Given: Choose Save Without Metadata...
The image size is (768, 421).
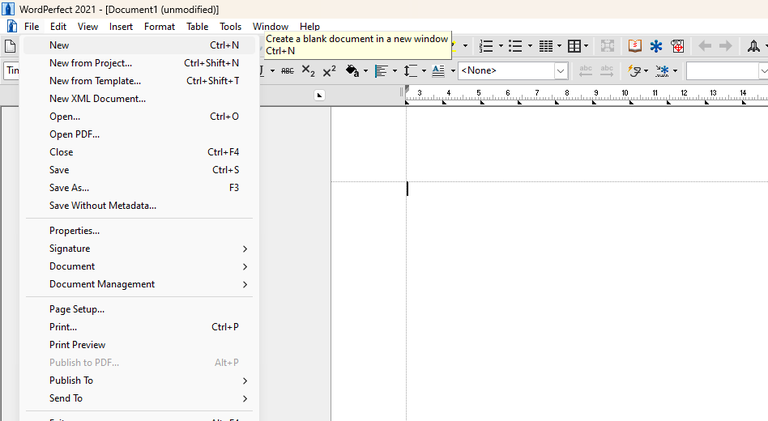Looking at the screenshot, I should click(x=139, y=206).
